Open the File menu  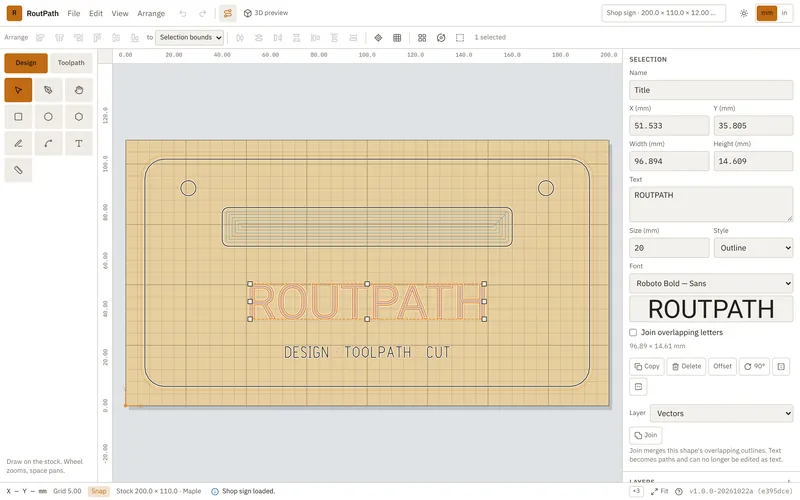[73, 13]
